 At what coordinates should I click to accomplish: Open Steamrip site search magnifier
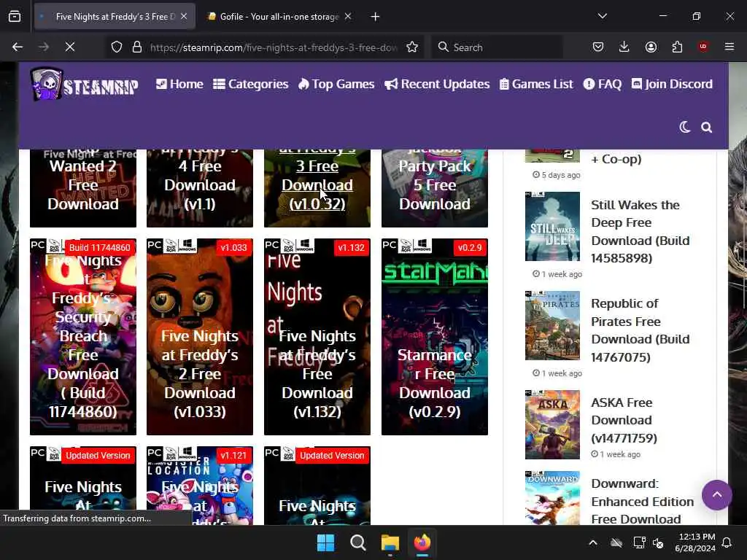pyautogui.click(x=706, y=127)
